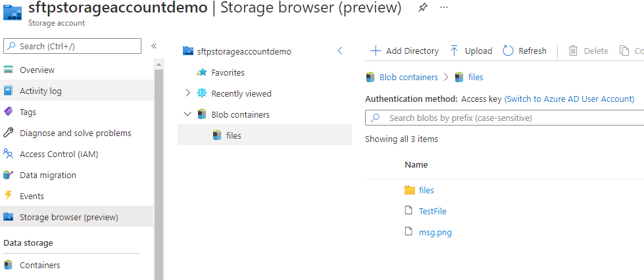This screenshot has width=644, height=280.
Task: Select Blob containers in the tree
Action: coord(240,114)
